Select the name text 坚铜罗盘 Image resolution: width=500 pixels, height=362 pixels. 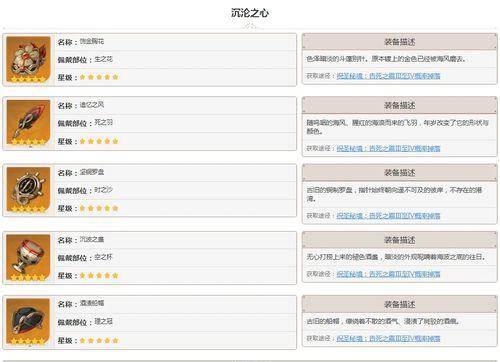(x=92, y=172)
